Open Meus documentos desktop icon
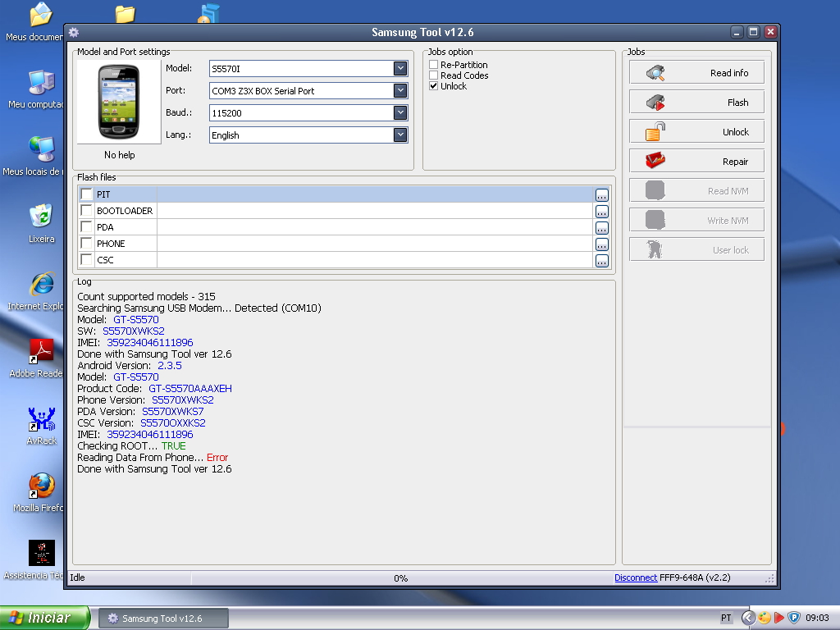 pyautogui.click(x=40, y=15)
